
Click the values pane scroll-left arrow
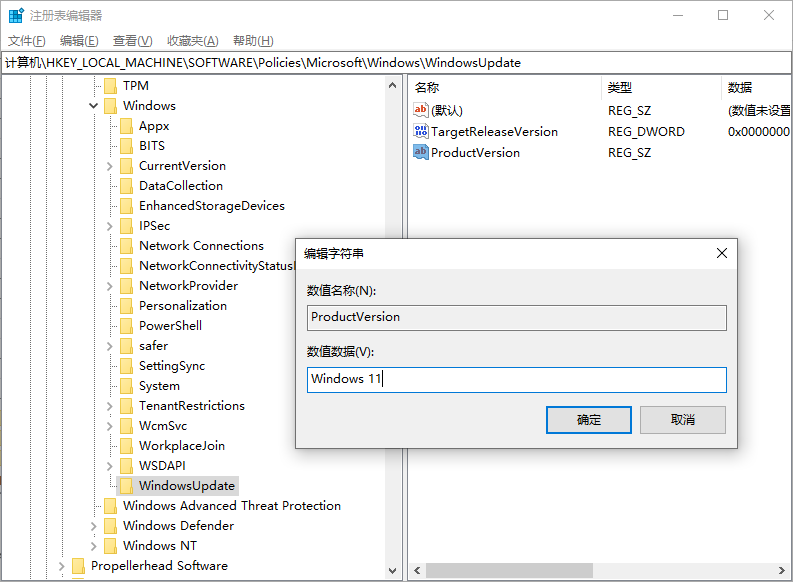(x=417, y=570)
